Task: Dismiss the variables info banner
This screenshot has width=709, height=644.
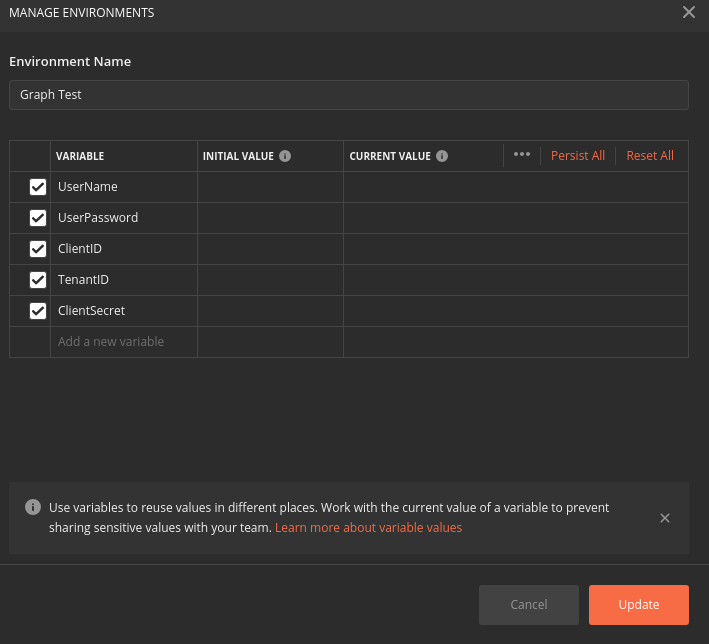Action: [x=665, y=518]
